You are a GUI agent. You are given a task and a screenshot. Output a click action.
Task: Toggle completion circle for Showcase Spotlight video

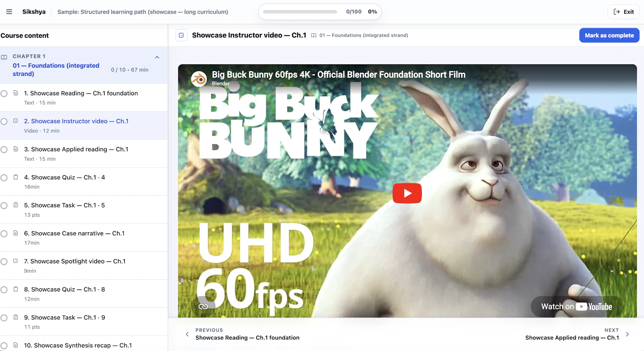[x=4, y=262]
